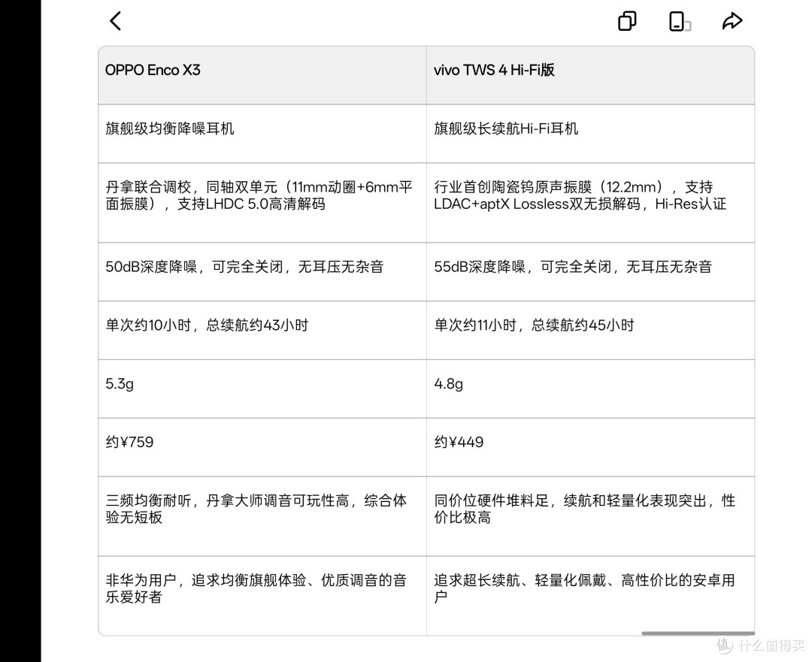The height and width of the screenshot is (662, 812).
Task: Select the header cell OPPO Enco X3
Action: (x=262, y=75)
